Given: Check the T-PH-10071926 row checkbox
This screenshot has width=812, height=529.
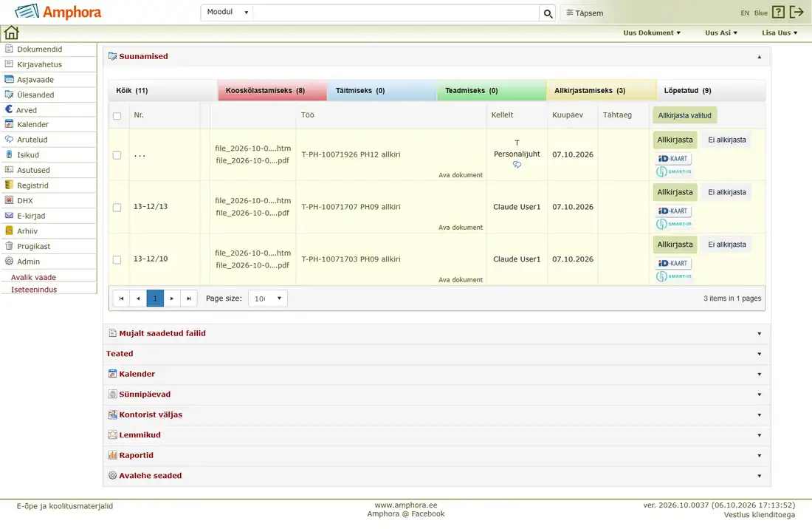Looking at the screenshot, I should coord(117,155).
